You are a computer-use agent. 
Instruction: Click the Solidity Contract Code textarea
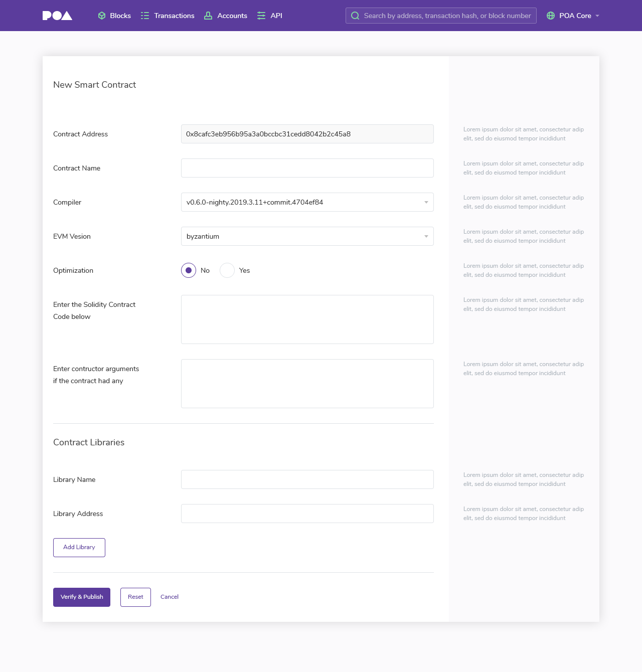point(307,319)
